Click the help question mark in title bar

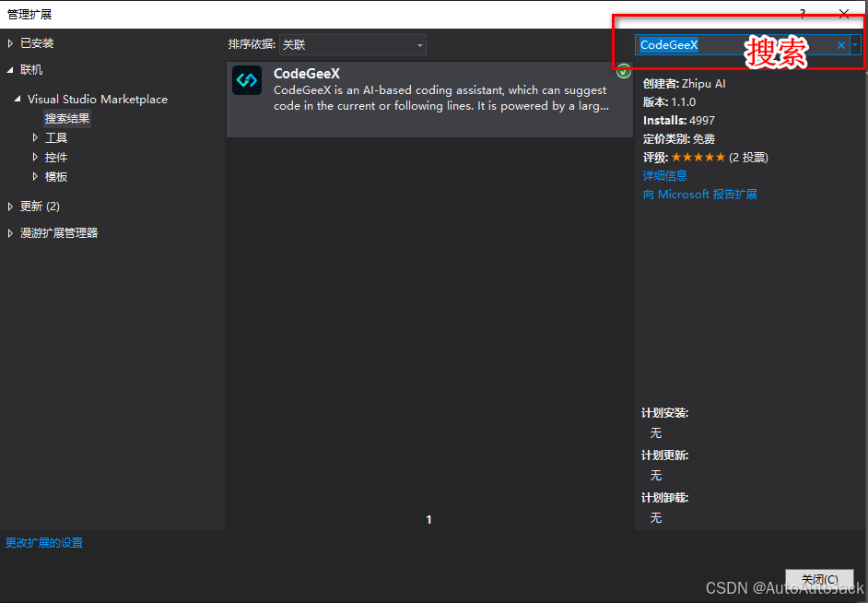click(x=803, y=14)
